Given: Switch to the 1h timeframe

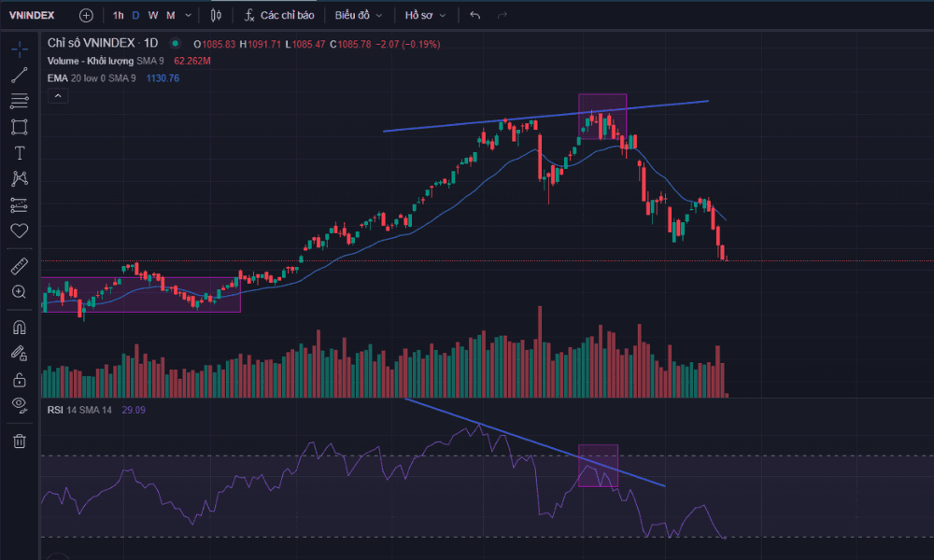Looking at the screenshot, I should pyautogui.click(x=118, y=15).
